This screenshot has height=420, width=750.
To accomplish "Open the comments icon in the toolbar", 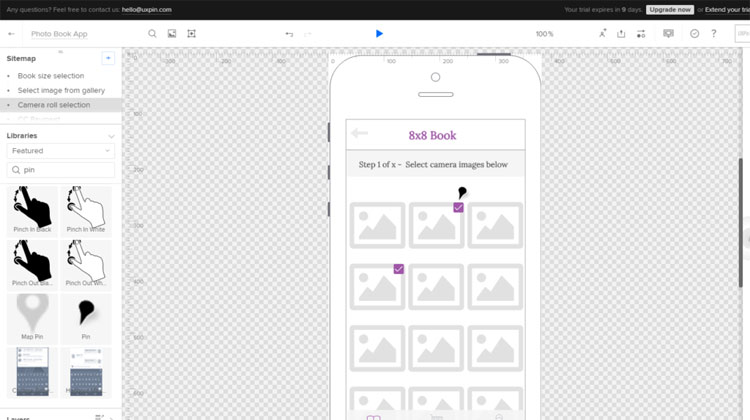I will click(x=668, y=34).
